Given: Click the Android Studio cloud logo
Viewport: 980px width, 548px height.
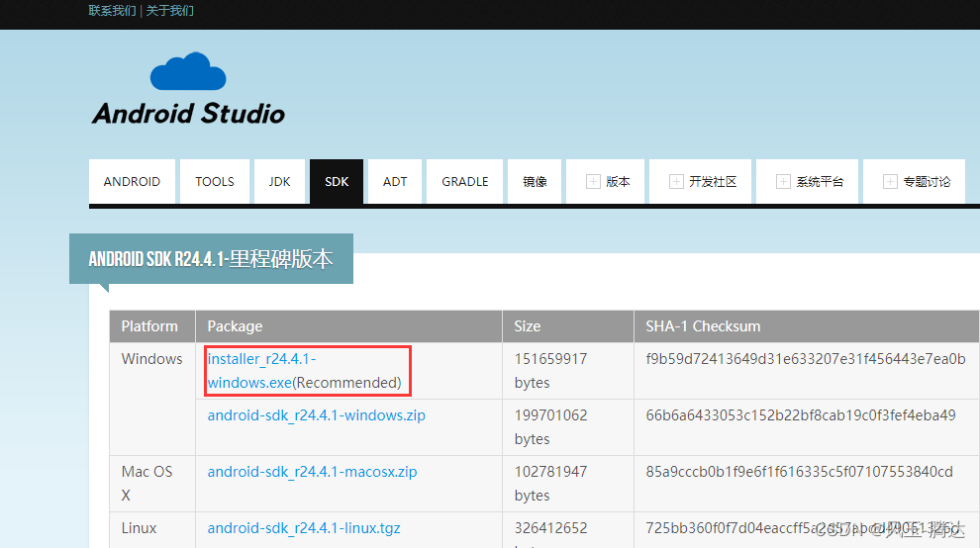Looking at the screenshot, I should tap(188, 71).
